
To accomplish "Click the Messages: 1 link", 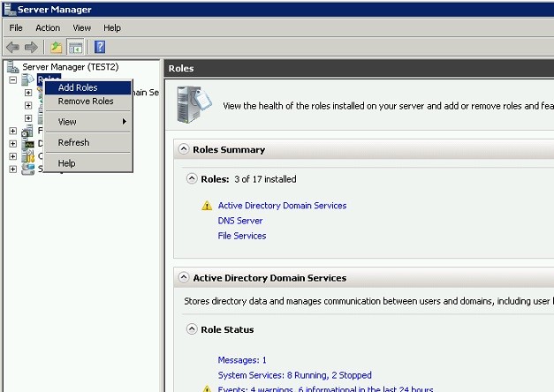I will [x=242, y=360].
